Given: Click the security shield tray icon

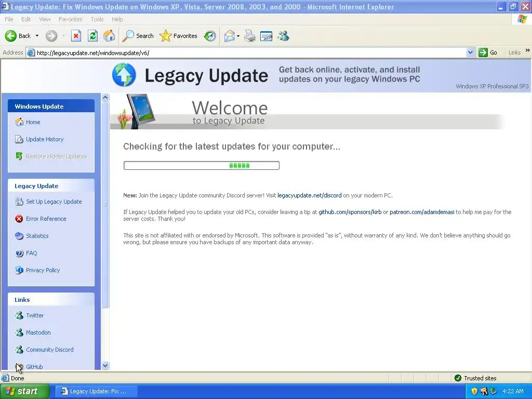Looking at the screenshot, I should tap(475, 391).
